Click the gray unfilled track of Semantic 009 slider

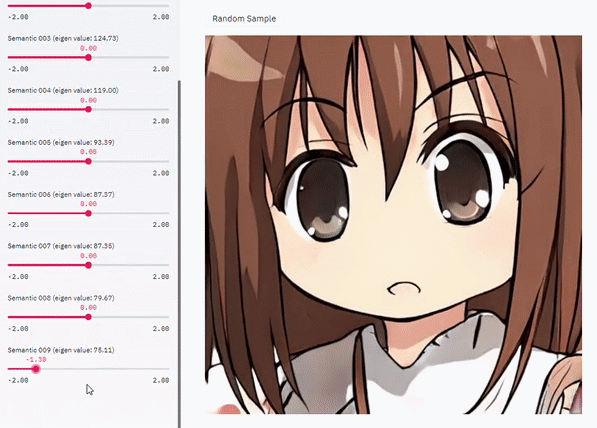click(105, 369)
